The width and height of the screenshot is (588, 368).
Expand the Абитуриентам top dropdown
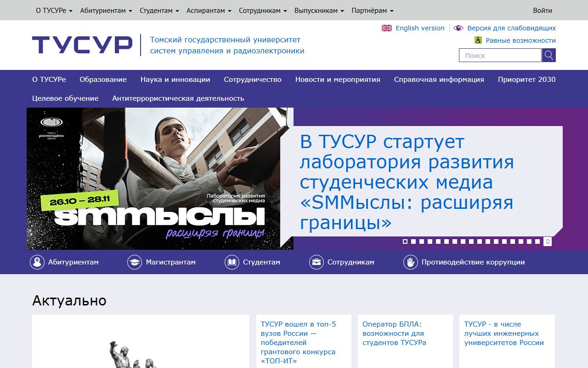point(106,10)
